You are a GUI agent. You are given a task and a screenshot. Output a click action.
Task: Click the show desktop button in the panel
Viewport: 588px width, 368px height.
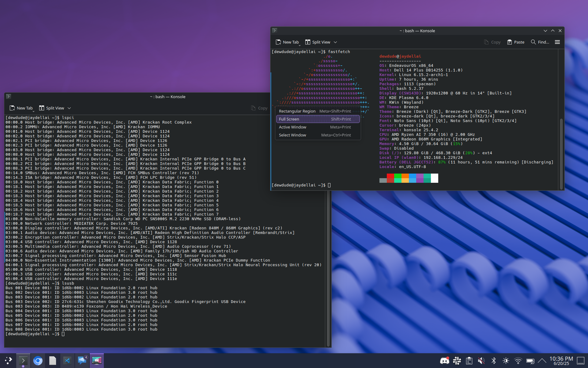tap(581, 361)
